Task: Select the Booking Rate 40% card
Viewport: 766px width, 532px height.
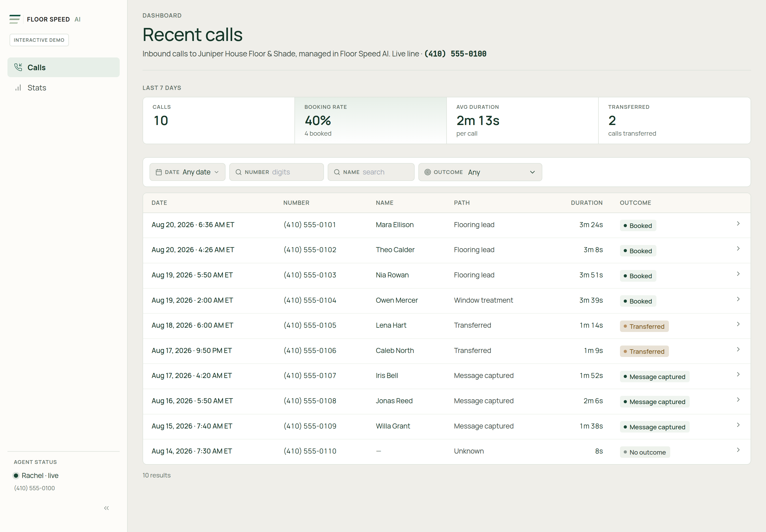Action: tap(370, 121)
